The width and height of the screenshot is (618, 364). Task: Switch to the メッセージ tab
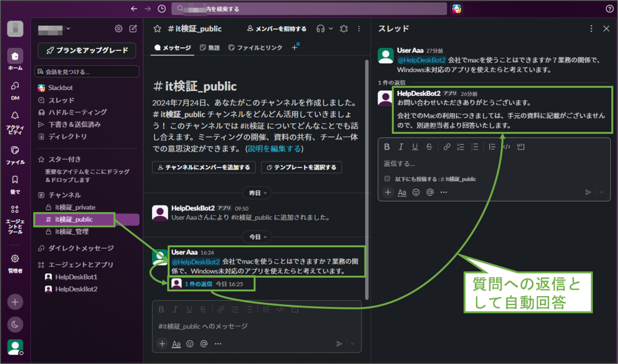tap(172, 47)
